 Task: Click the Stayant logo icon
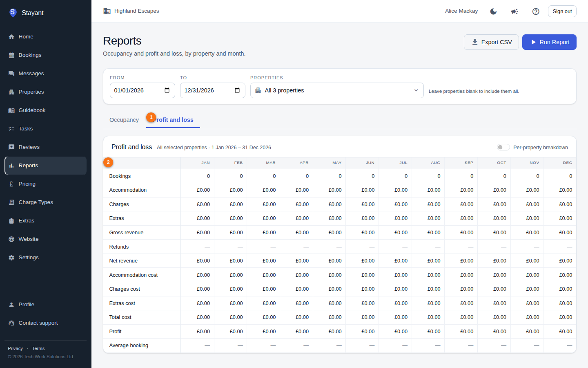tap(13, 13)
